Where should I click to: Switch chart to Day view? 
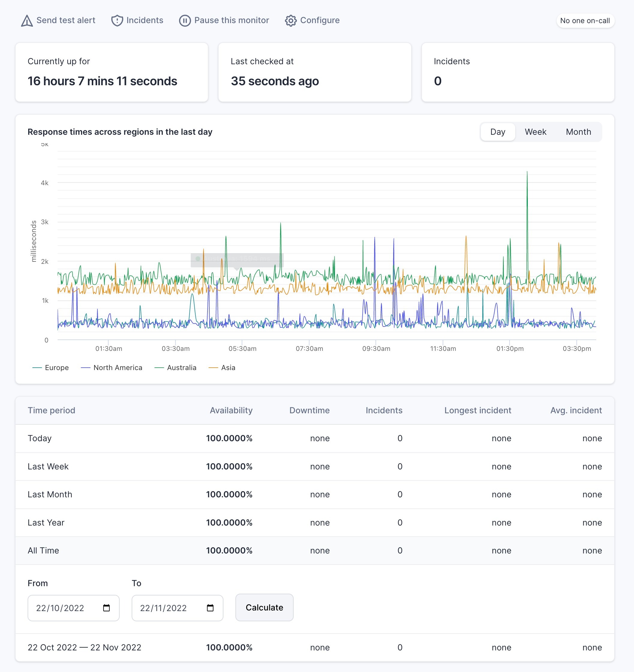(x=498, y=132)
